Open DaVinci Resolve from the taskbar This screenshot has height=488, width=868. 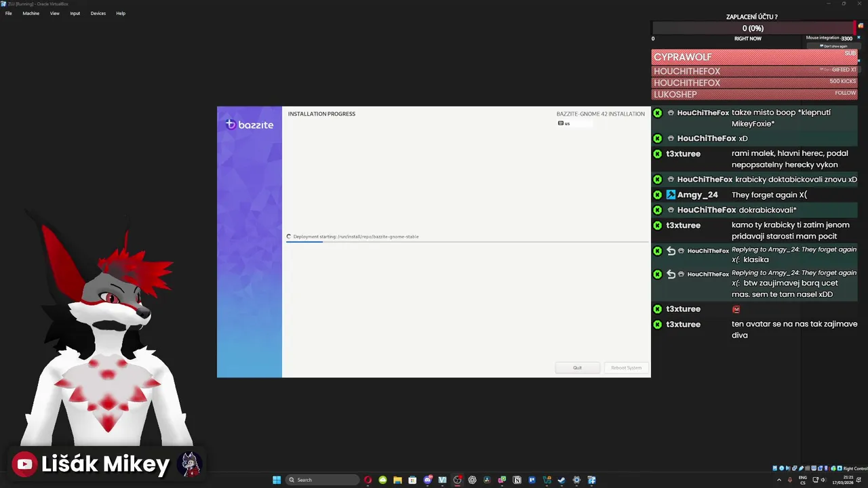(487, 480)
